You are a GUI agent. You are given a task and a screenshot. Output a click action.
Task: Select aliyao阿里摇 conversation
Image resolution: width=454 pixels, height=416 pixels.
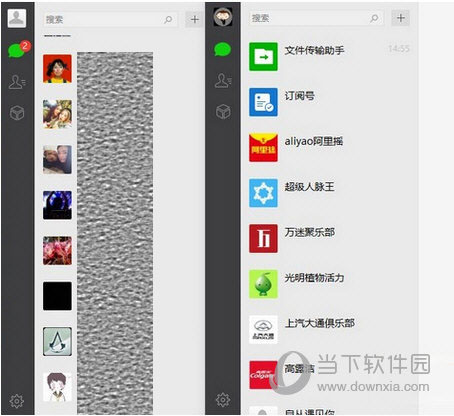330,147
